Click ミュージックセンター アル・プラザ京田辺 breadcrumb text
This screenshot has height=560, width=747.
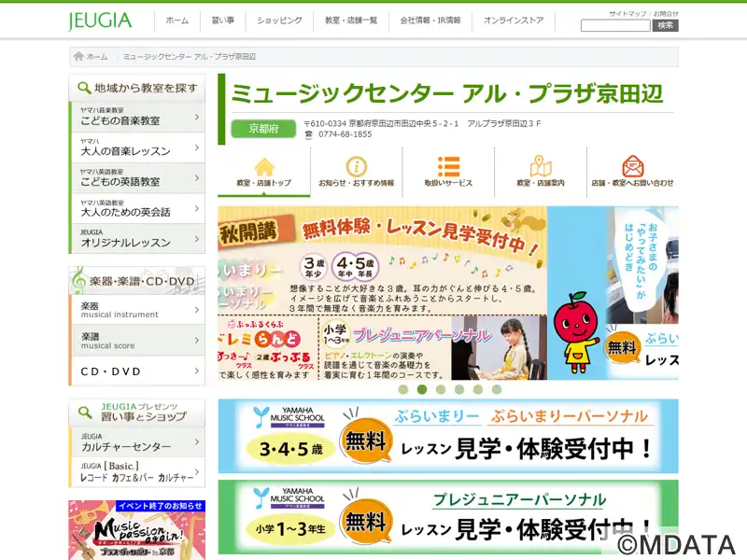(190, 57)
